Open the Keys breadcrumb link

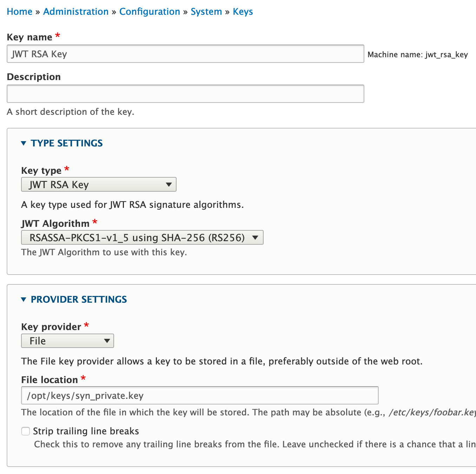[243, 11]
